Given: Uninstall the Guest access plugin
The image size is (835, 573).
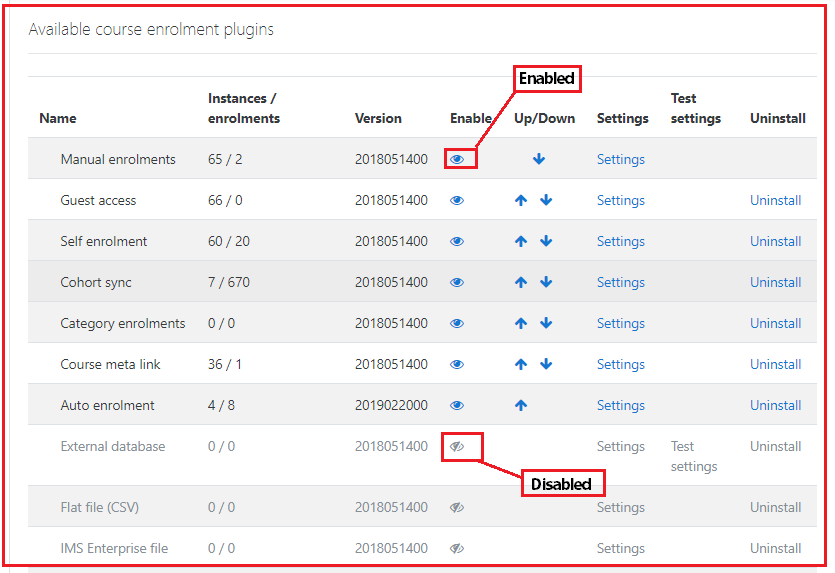Looking at the screenshot, I should tap(775, 200).
